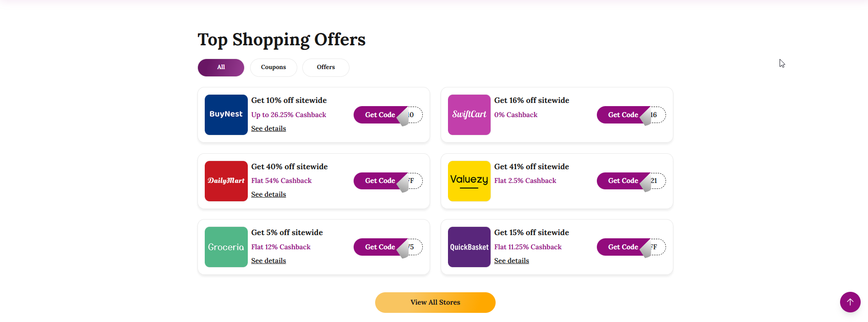The image size is (868, 322).
Task: Show only Offers filter tab
Action: (x=326, y=68)
